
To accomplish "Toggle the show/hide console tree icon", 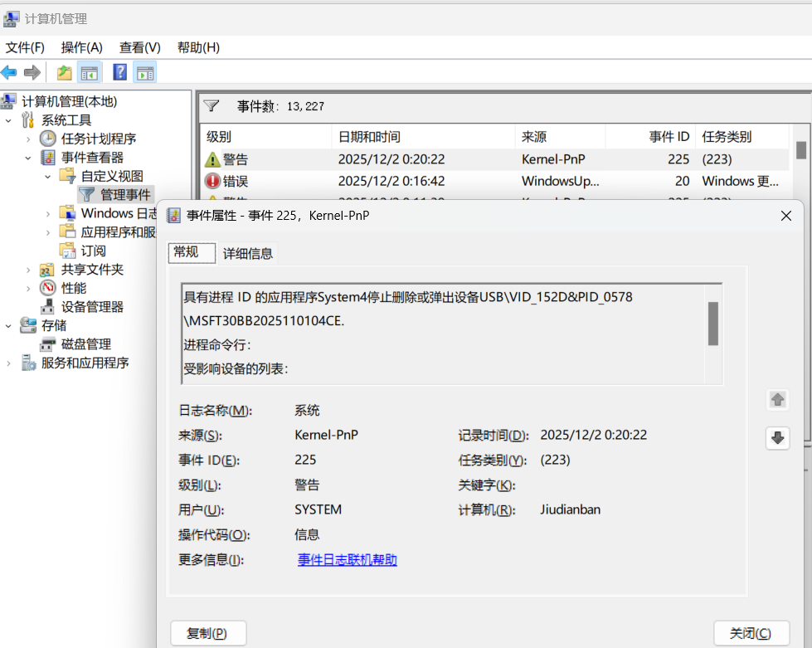I will click(89, 72).
